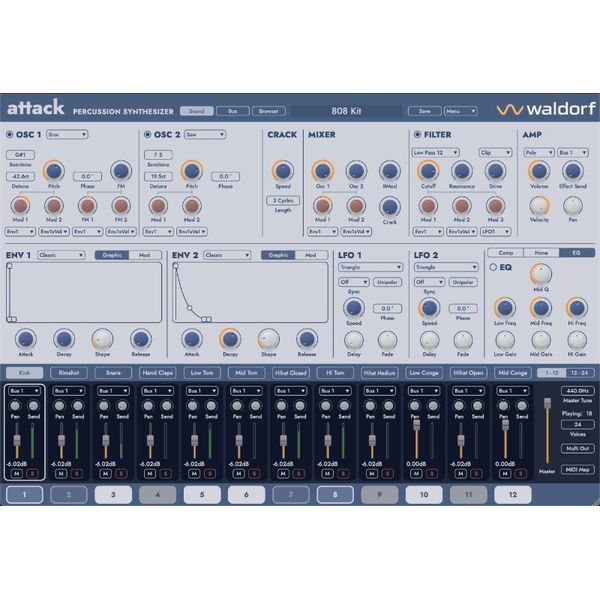Click the OSC 2 Pitch knob
Screen dimensions: 600x600
192,171
